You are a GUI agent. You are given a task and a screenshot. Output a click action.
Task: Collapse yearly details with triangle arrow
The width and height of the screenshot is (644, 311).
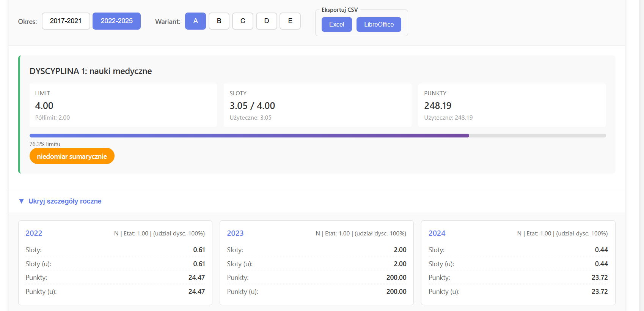click(x=22, y=201)
